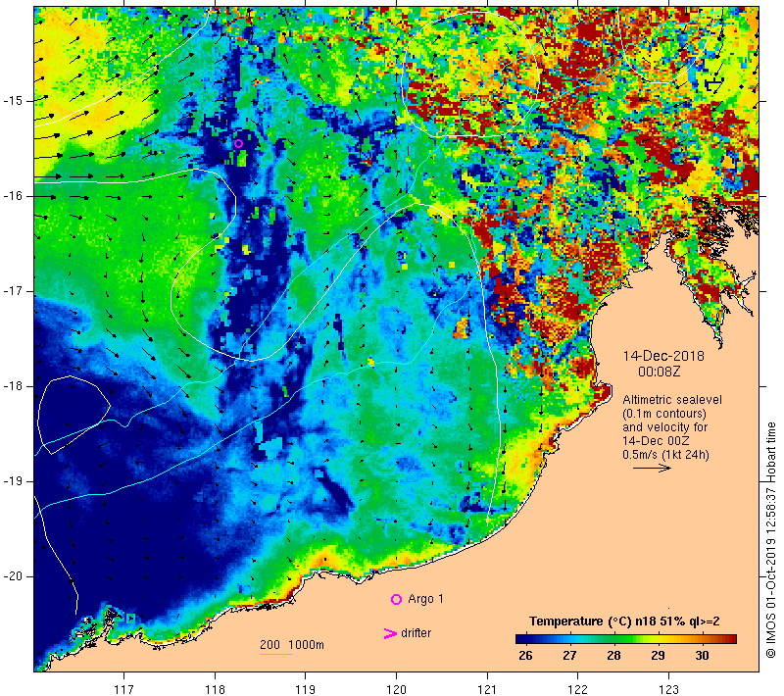Click the 120 longitude axis label
Image resolution: width=784 pixels, height=696 pixels.
[x=397, y=689]
